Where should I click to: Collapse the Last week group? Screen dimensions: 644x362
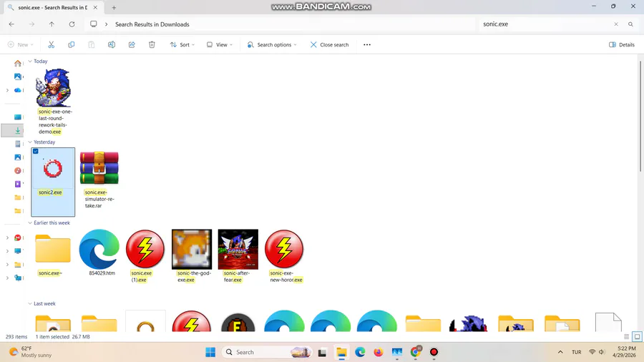pyautogui.click(x=30, y=304)
